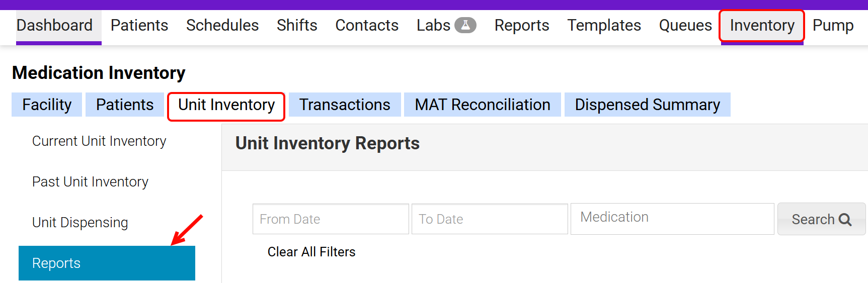Image resolution: width=868 pixels, height=283 pixels.
Task: Select the Facility inventory sub-tab
Action: point(47,105)
